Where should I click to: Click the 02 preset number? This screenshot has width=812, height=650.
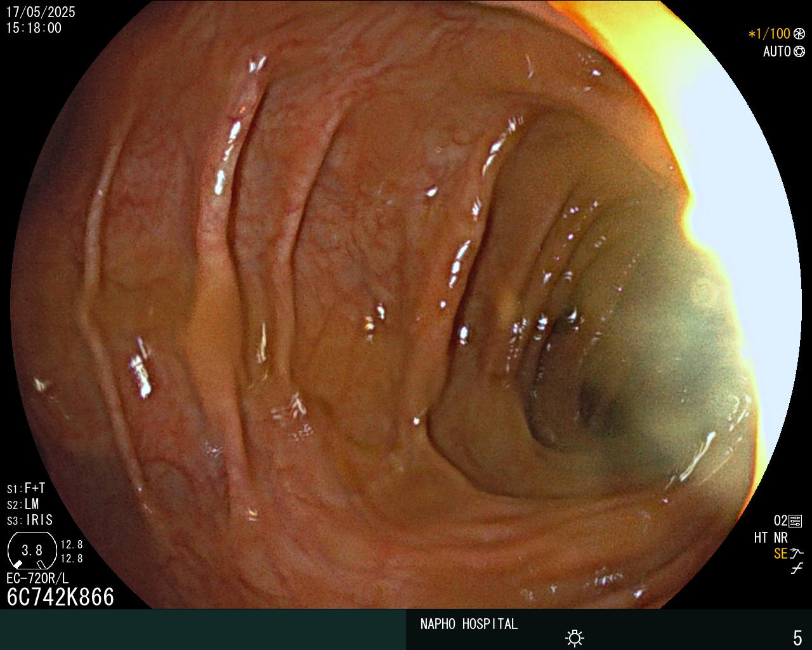click(x=780, y=521)
